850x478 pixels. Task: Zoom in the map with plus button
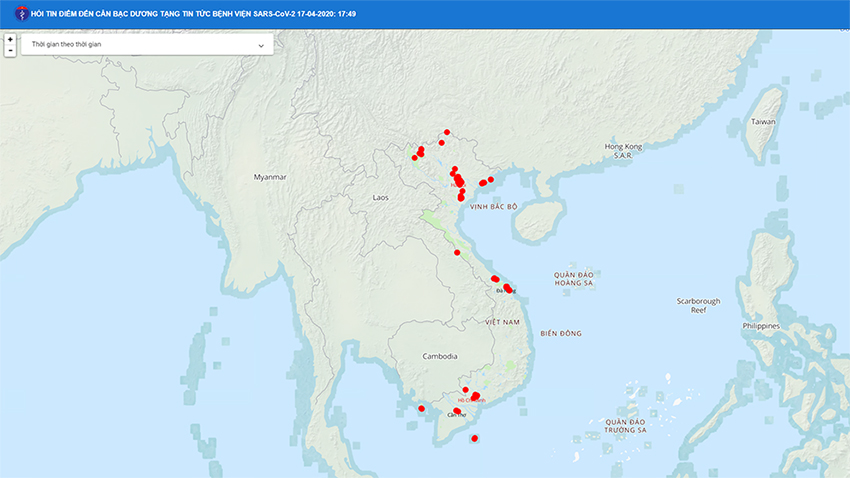tap(10, 39)
